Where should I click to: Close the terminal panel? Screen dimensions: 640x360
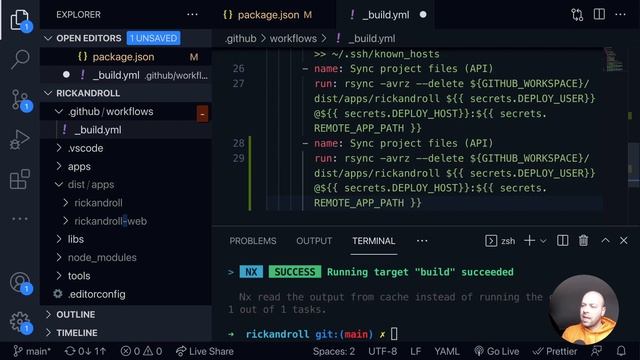point(624,241)
